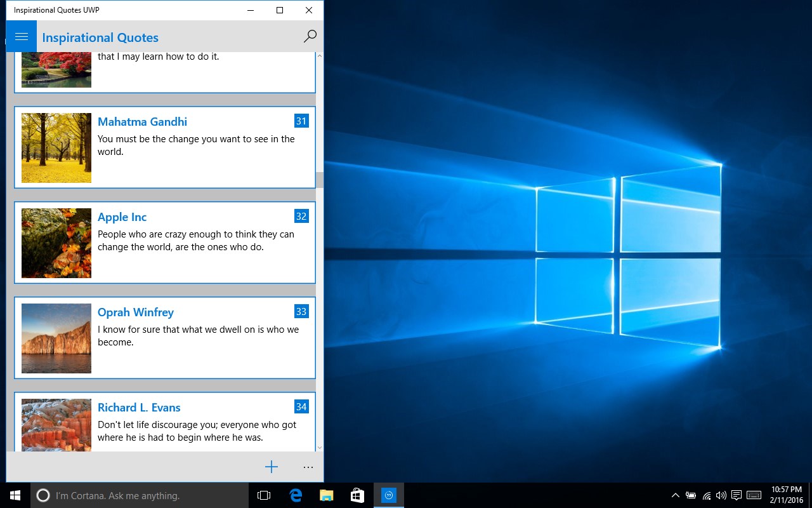Click the Oprah Winfrey photo thumbnail
The width and height of the screenshot is (812, 508).
tap(56, 338)
